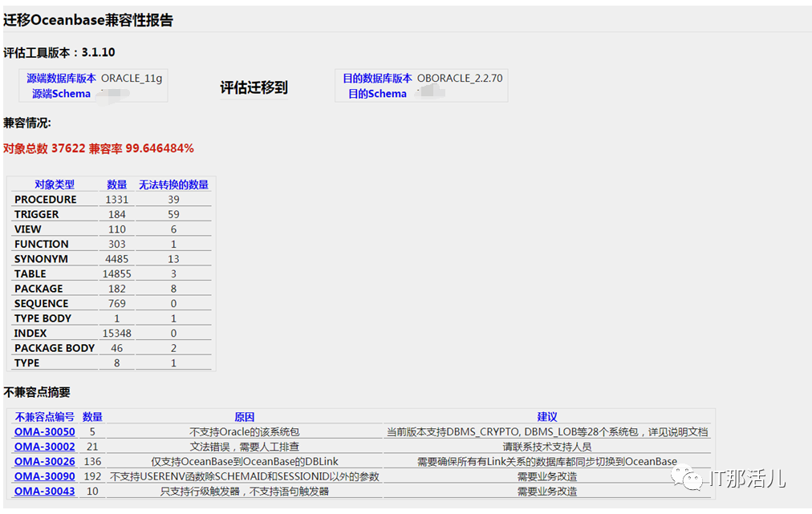
Task: Select the PROCEDURE row label
Action: (46, 200)
